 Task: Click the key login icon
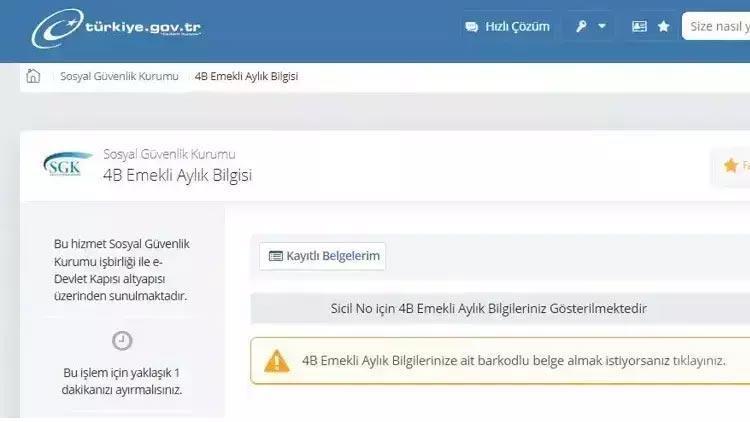581,26
